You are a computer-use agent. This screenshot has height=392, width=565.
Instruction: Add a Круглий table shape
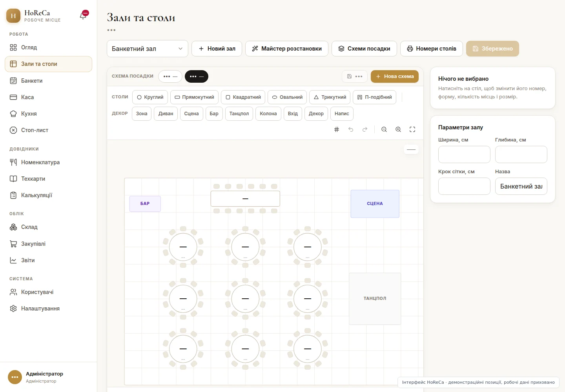(150, 97)
